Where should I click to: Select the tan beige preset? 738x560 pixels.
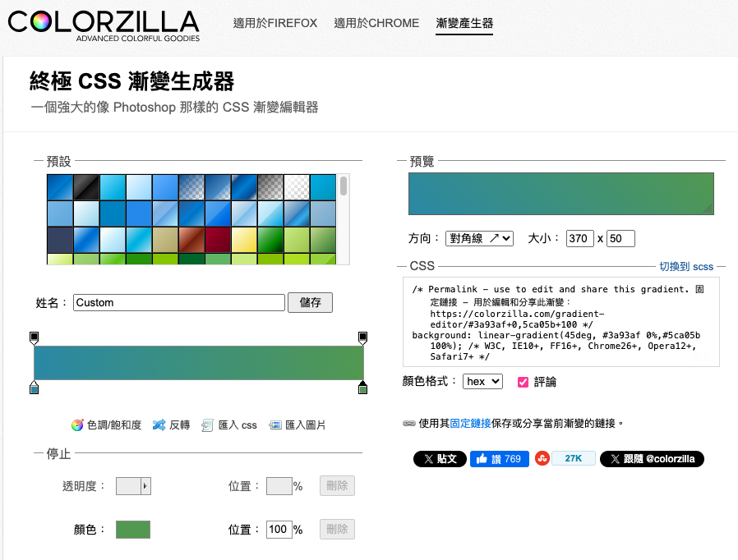165,240
